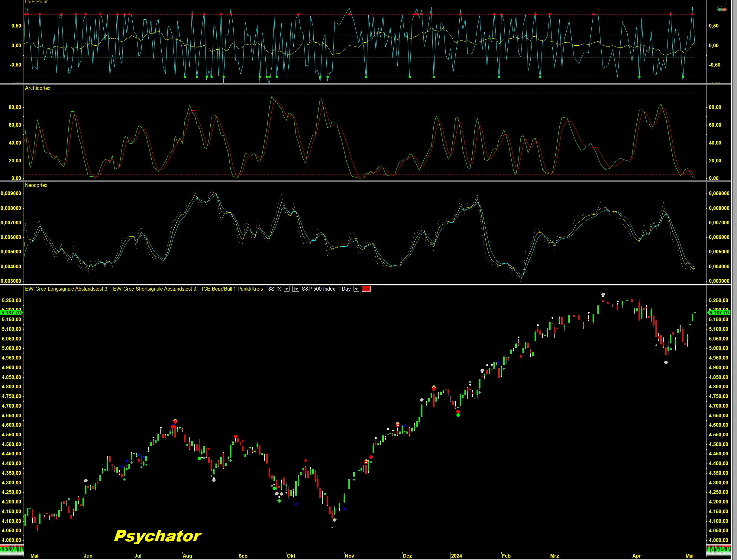Open the bar type 'I' dropdown

(x=296, y=289)
